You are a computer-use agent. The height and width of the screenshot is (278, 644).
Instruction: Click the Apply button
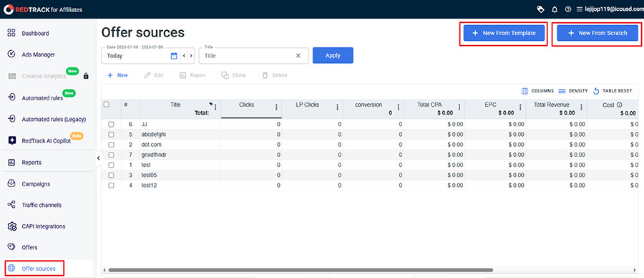coord(333,55)
